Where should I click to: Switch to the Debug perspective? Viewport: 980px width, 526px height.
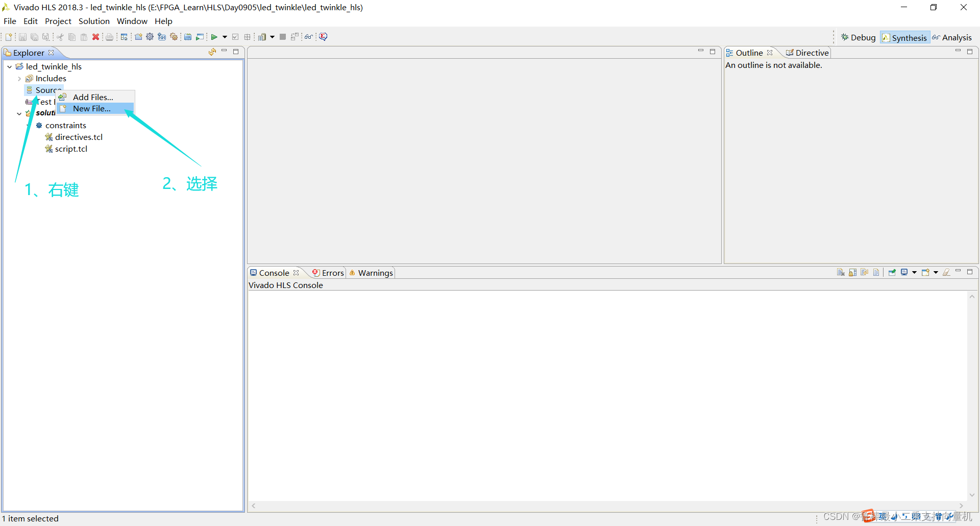pos(859,38)
